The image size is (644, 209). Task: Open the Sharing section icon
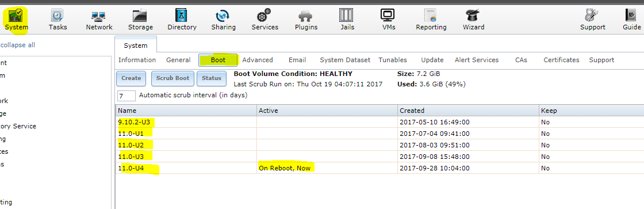[223, 16]
